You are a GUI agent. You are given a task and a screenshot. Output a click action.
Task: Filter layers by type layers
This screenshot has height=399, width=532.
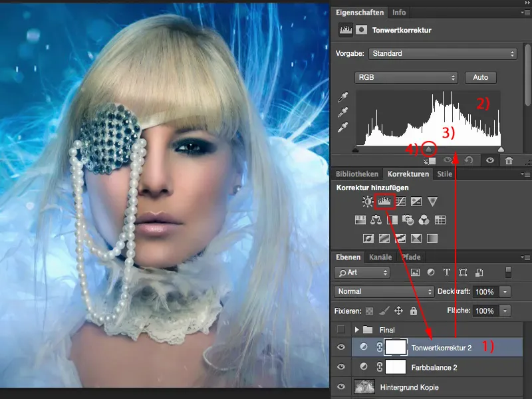447,272
